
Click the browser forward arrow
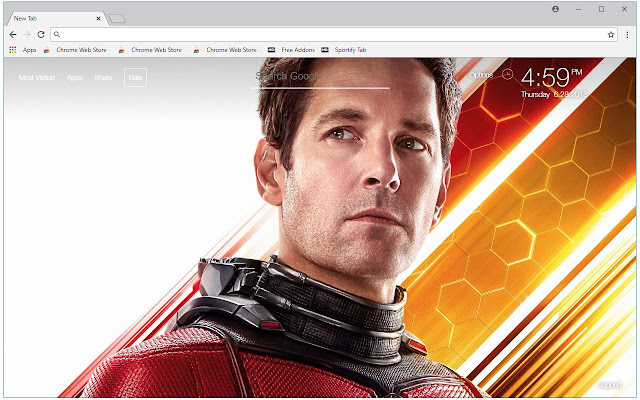click(27, 35)
